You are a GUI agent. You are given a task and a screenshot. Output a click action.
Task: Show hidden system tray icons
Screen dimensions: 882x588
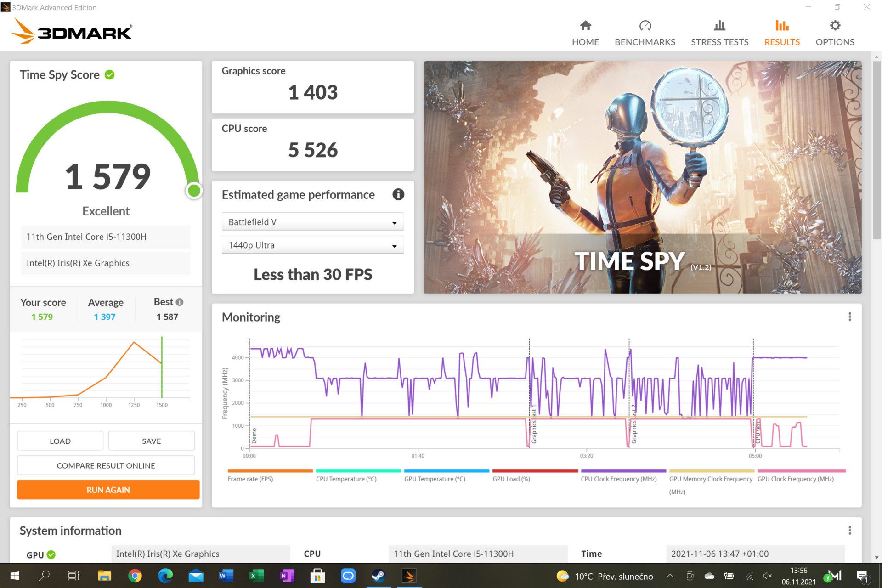670,576
